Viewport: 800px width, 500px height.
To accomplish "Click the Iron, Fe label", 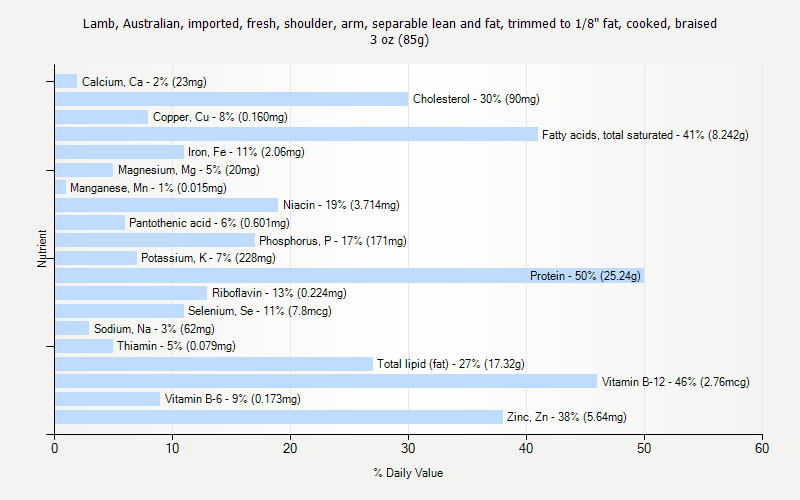I will [246, 152].
